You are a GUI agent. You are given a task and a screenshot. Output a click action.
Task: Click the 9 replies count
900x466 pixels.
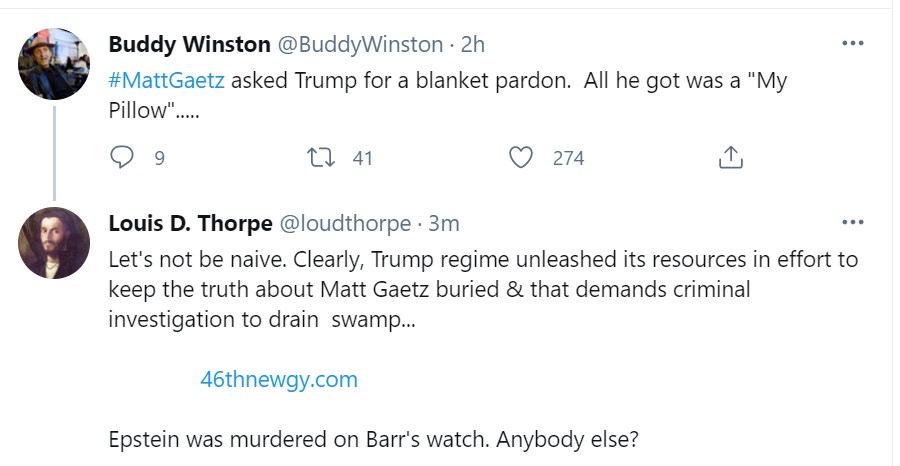point(159,158)
